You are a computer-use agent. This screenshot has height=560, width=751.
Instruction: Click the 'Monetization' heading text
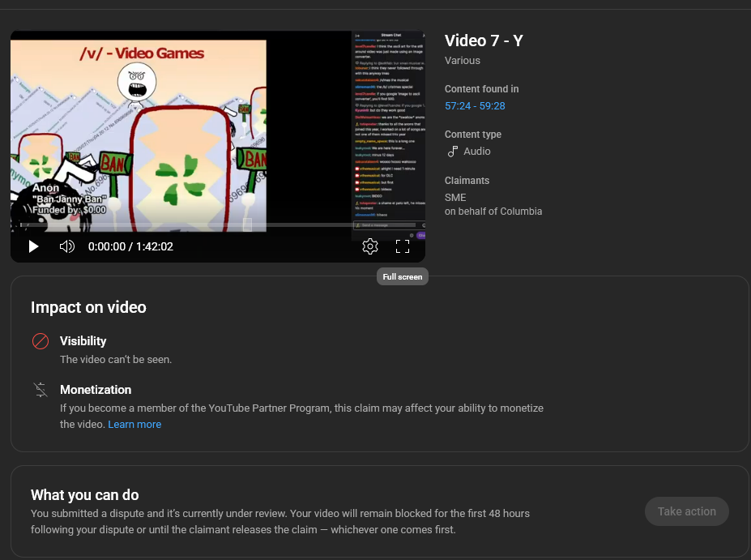(96, 390)
